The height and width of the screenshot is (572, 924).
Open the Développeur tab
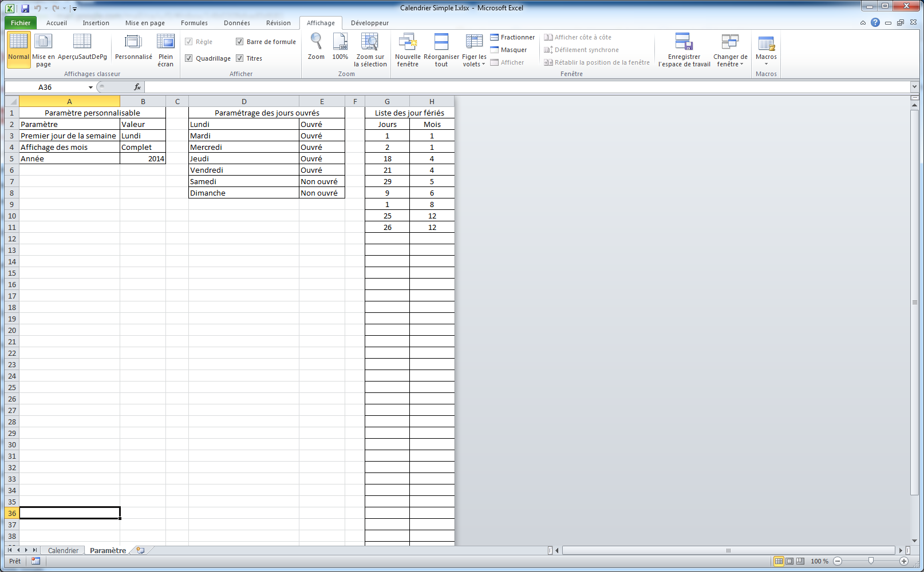[x=370, y=23]
